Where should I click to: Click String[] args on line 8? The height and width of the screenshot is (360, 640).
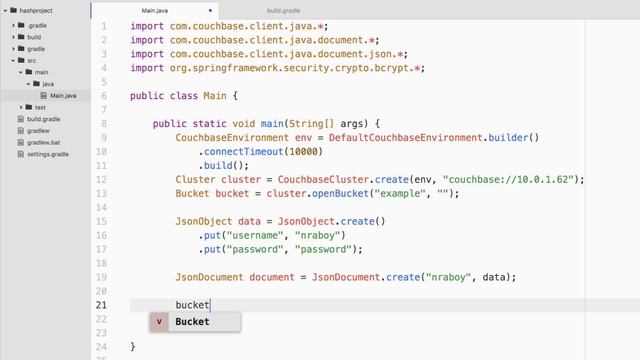[x=329, y=124]
